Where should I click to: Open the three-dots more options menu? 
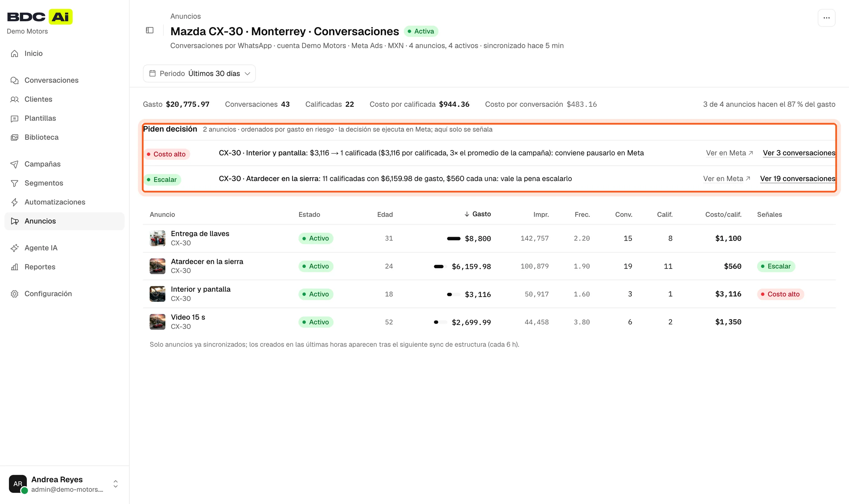(x=826, y=18)
